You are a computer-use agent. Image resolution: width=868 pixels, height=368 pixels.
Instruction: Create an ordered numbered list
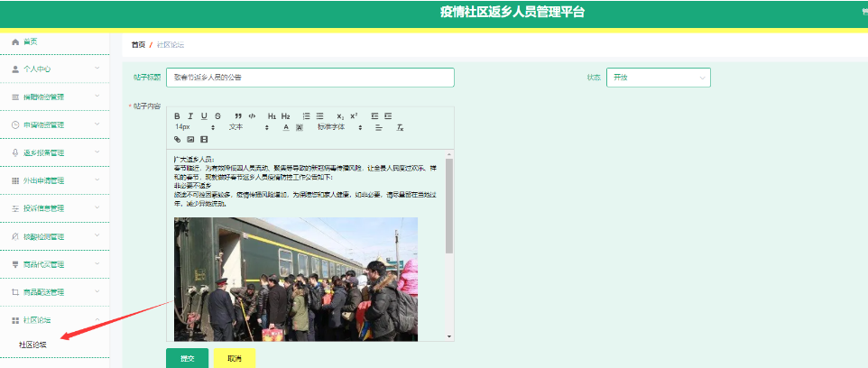coord(306,116)
